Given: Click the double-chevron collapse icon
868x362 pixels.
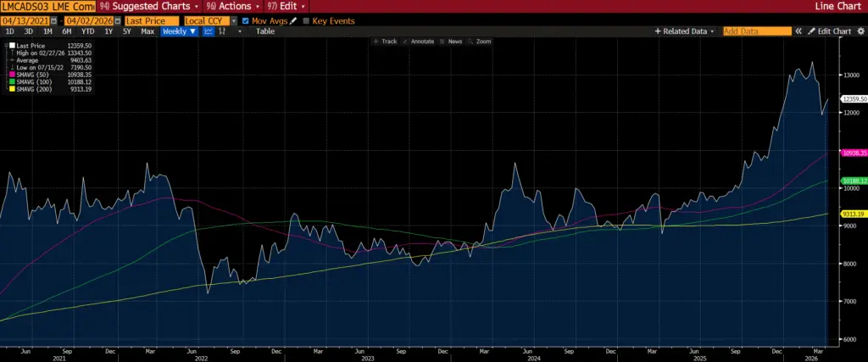Looking at the screenshot, I should tap(798, 31).
